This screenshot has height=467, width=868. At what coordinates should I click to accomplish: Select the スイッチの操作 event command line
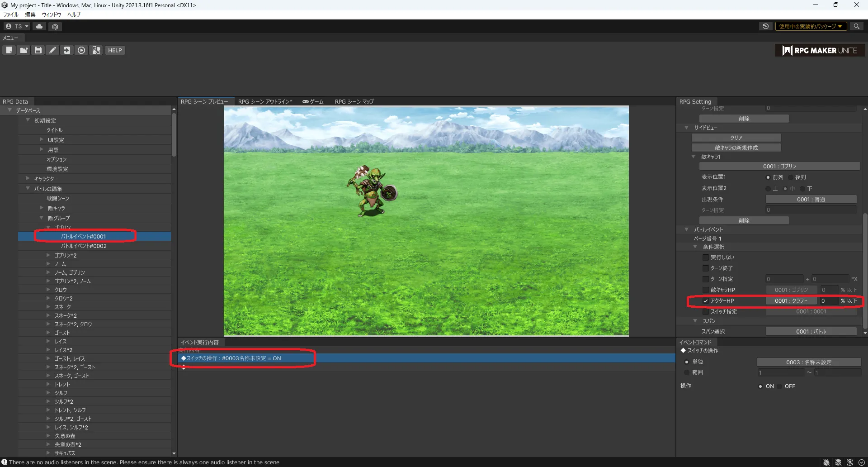pyautogui.click(x=427, y=358)
